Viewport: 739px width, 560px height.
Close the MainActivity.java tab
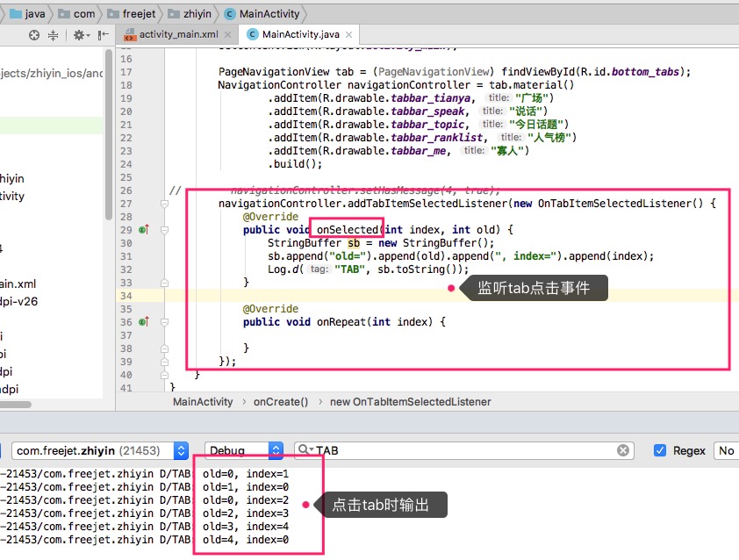tap(348, 34)
